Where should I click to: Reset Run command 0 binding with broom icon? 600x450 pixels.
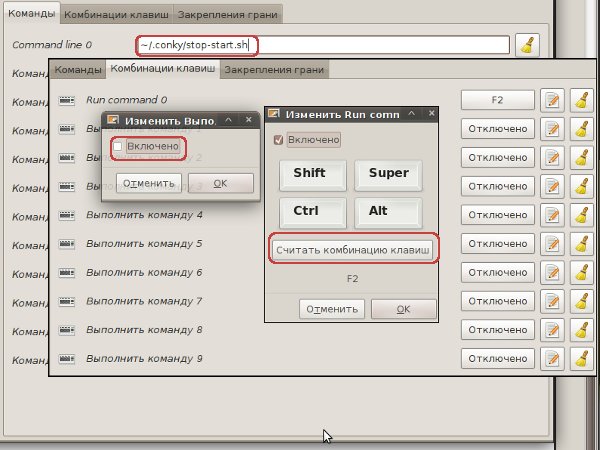pyautogui.click(x=582, y=100)
